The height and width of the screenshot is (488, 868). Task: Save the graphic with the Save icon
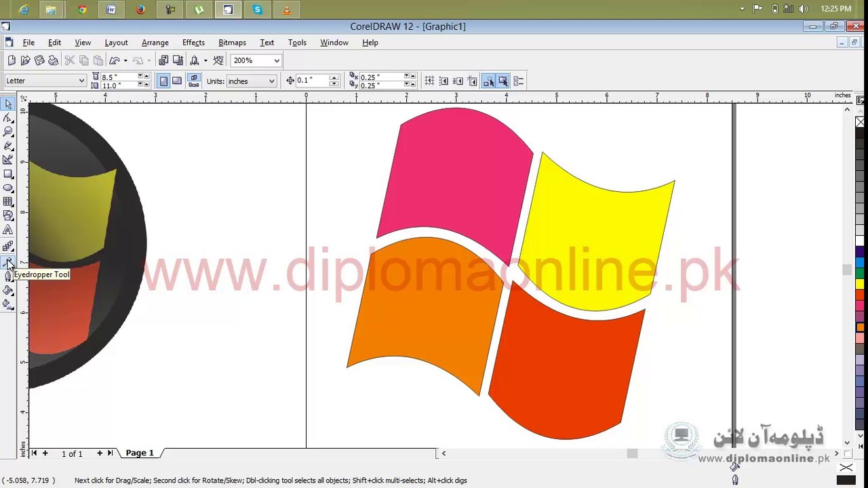click(39, 61)
